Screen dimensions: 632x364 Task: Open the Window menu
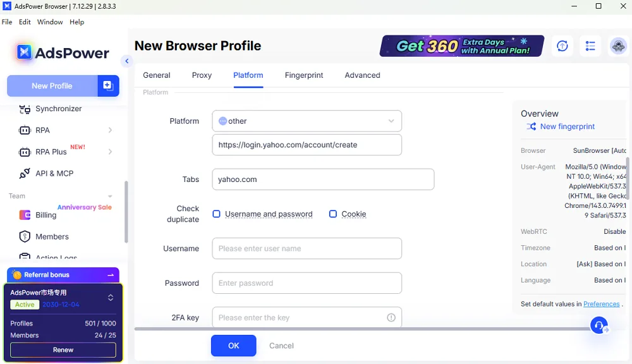[x=50, y=21]
